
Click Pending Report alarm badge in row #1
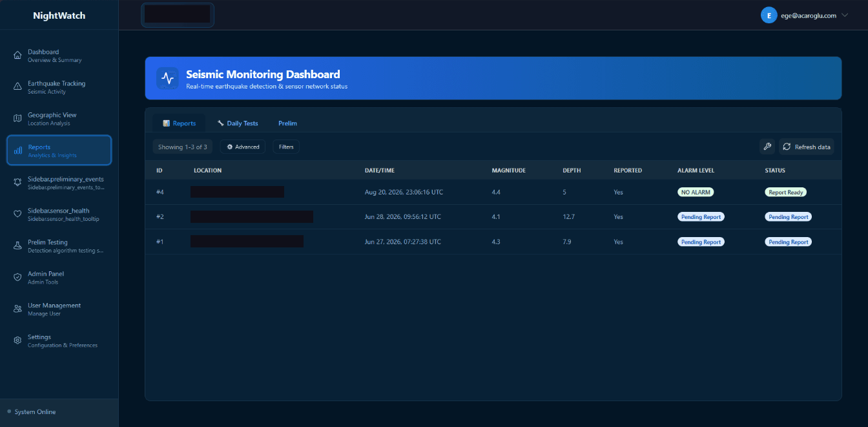coord(701,242)
